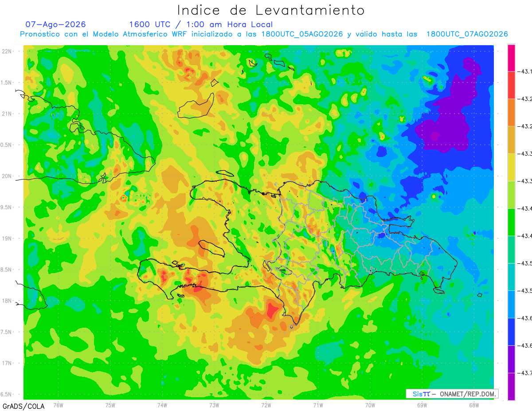Pick the orange legend color swatch
This screenshot has width=532, height=411.
(511, 113)
